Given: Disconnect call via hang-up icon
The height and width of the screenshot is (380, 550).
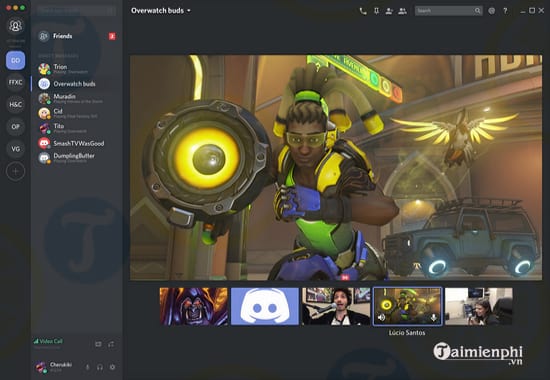Looking at the screenshot, I should 111,344.
